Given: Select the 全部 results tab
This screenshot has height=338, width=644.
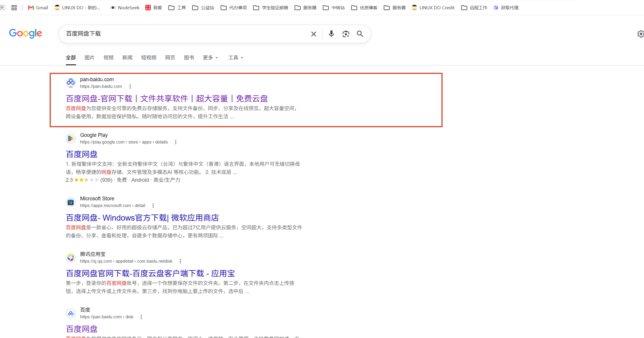Looking at the screenshot, I should click(x=71, y=58).
